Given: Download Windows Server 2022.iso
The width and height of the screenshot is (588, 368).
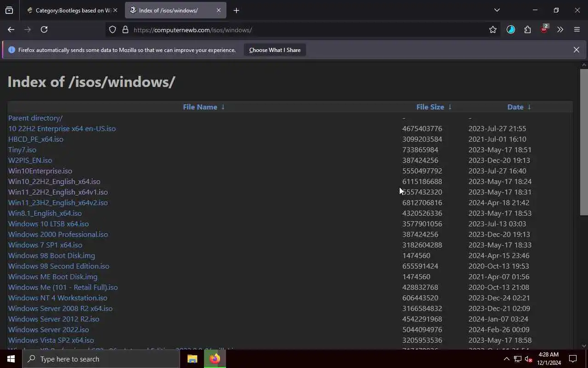Looking at the screenshot, I should [x=49, y=329].
